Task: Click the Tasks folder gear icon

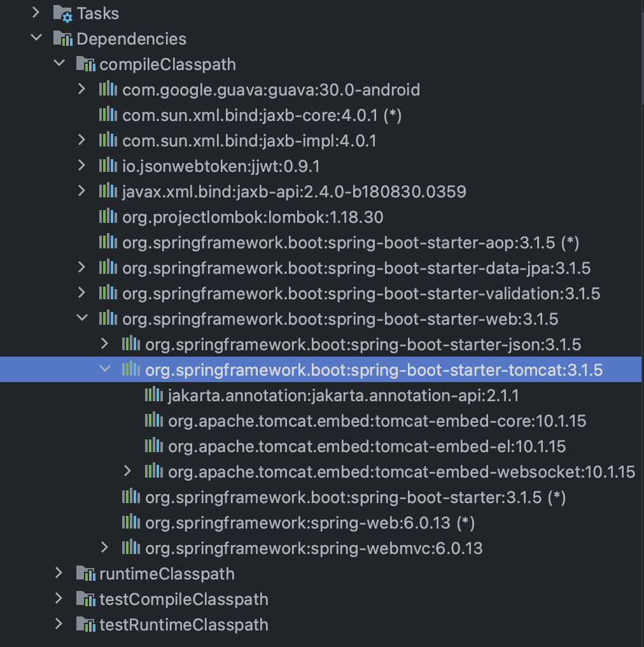Action: pos(62,13)
